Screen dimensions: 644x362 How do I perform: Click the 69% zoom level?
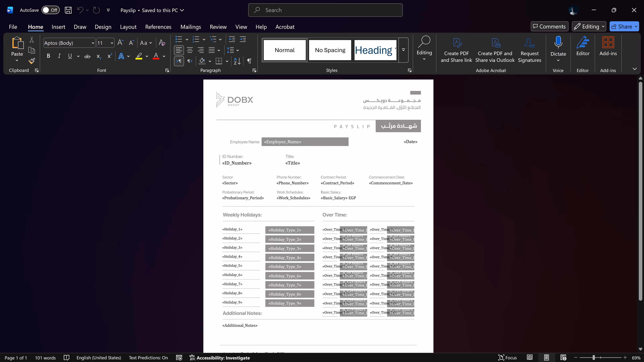pyautogui.click(x=636, y=357)
